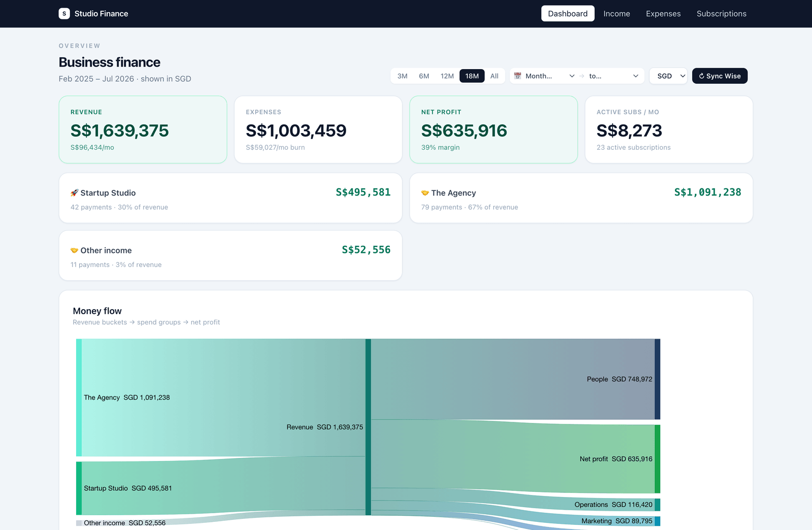
Task: Open the Active Subs / Mo card
Action: click(x=669, y=129)
